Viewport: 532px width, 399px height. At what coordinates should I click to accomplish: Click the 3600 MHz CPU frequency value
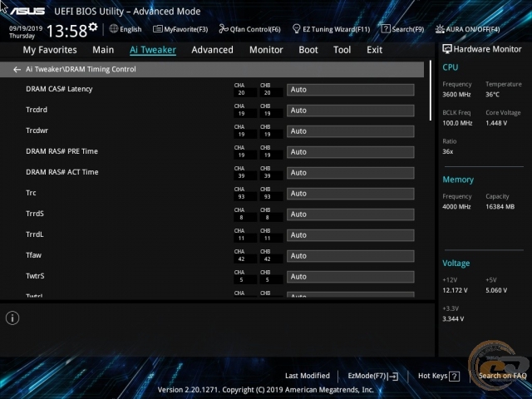point(456,95)
